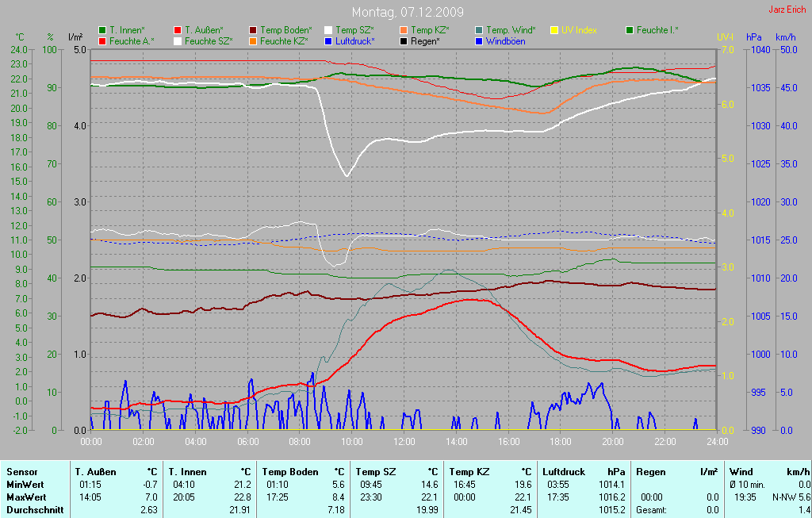Click the Feuchte KZ orange legend swatch
The width and height of the screenshot is (812, 518).
253,41
